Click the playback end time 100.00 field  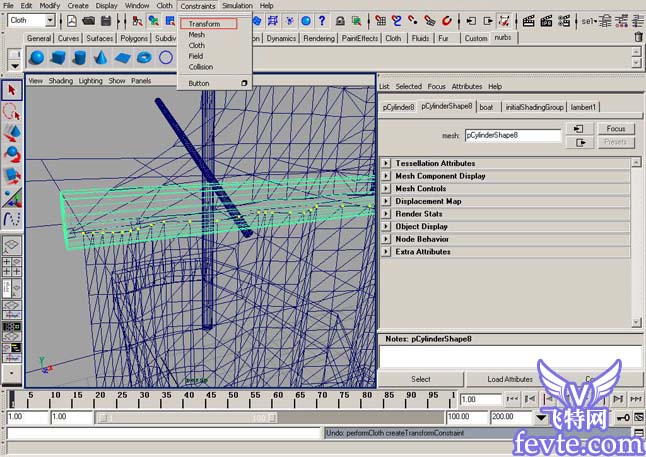466,417
